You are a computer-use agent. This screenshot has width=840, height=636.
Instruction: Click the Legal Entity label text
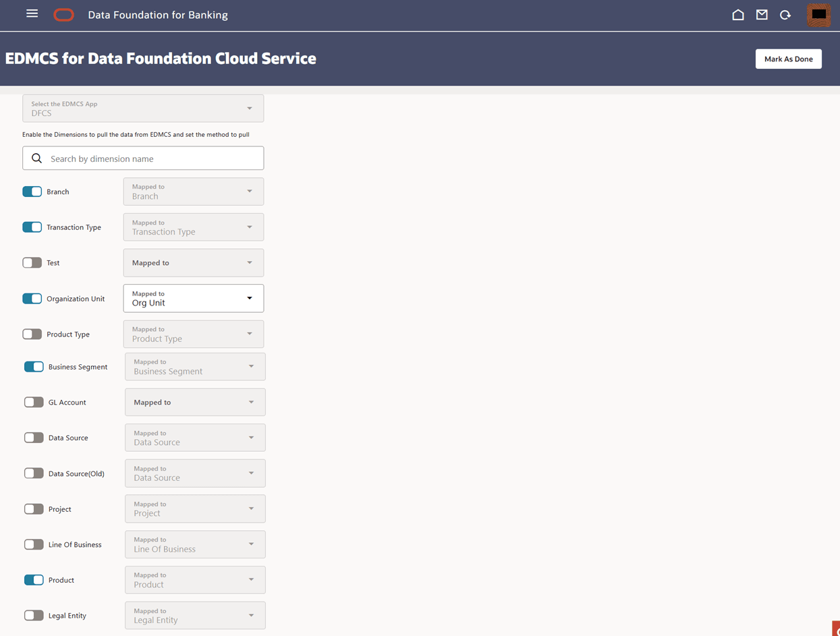tap(67, 616)
